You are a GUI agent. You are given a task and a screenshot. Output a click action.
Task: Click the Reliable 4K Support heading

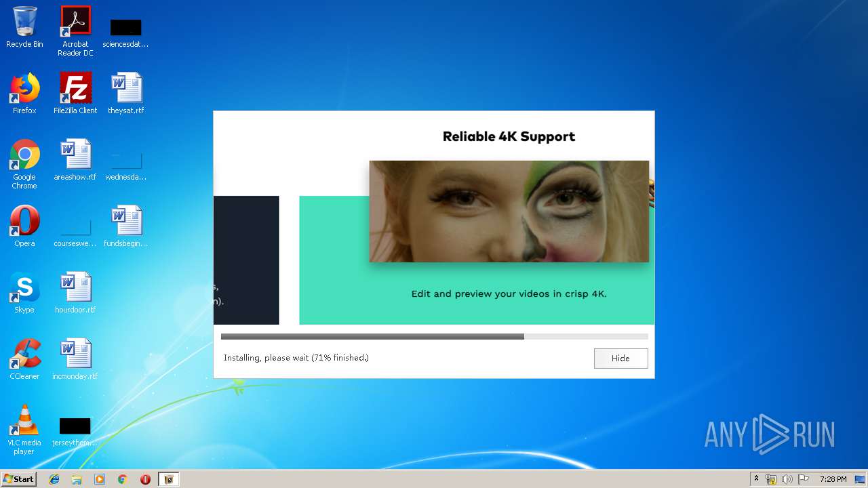pyautogui.click(x=509, y=136)
